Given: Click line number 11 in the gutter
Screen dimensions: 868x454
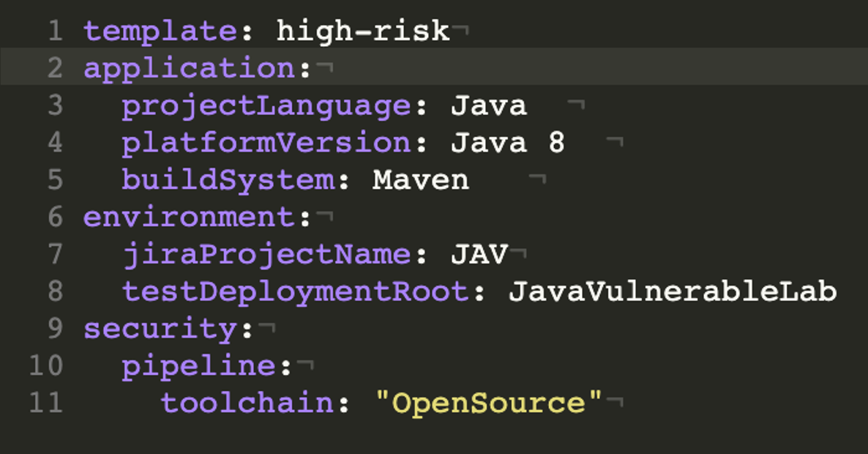Looking at the screenshot, I should coord(46,403).
